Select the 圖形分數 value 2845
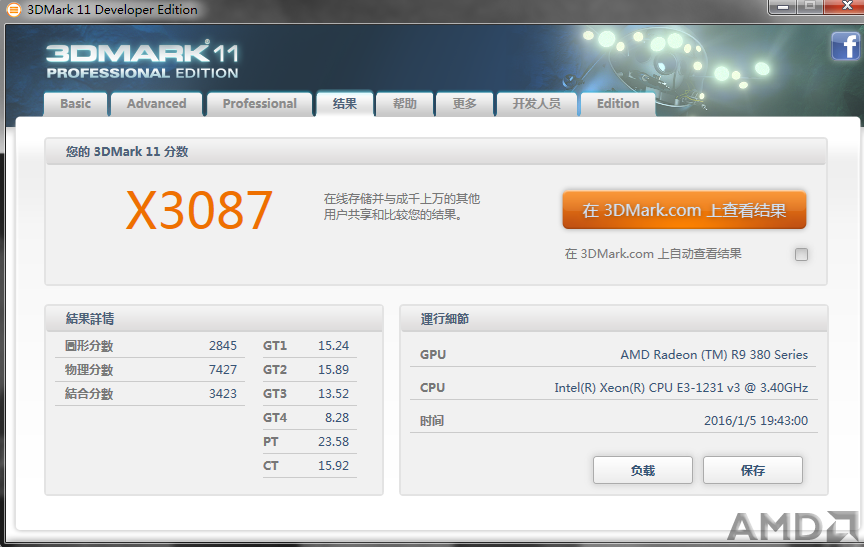The height and width of the screenshot is (547, 864). 223,346
